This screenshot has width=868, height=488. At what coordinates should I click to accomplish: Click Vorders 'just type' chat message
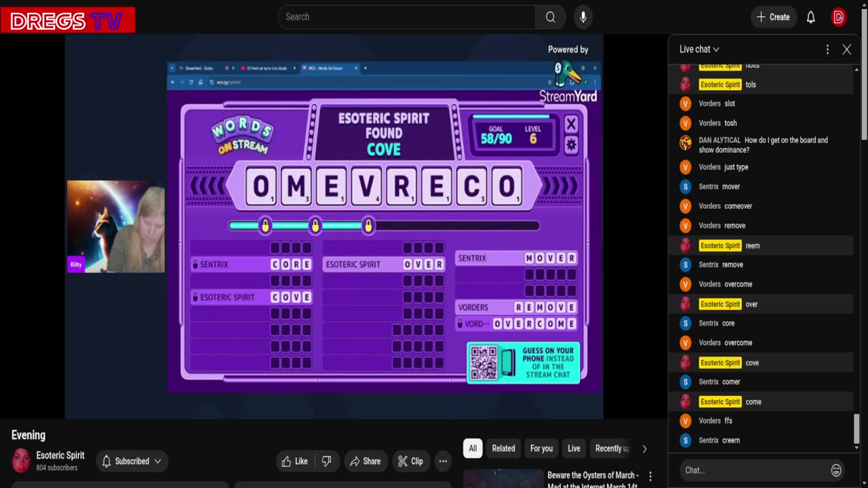(x=759, y=167)
